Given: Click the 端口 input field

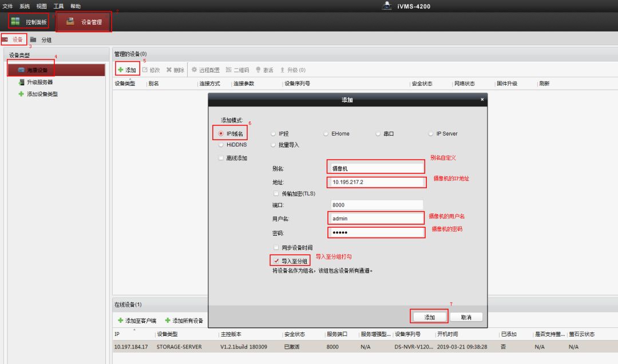Looking at the screenshot, I should tap(377, 205).
